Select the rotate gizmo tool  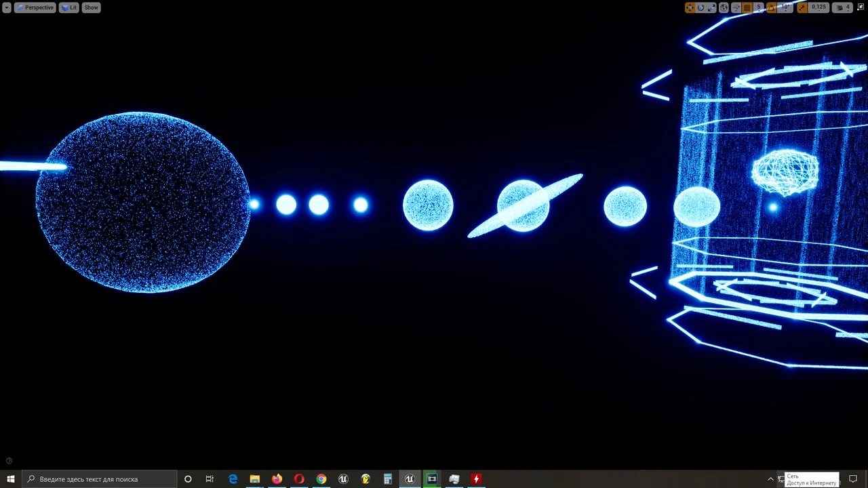pos(701,7)
